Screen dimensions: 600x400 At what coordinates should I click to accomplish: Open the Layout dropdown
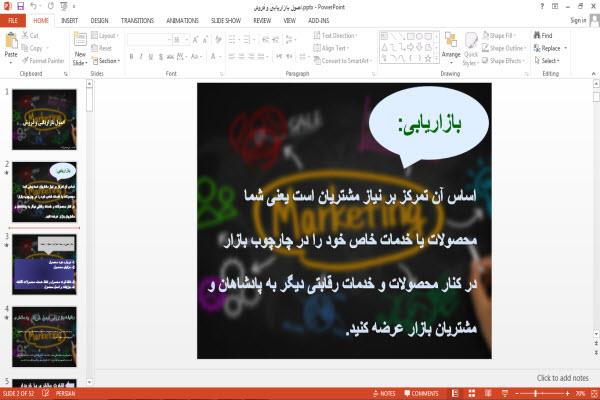pyautogui.click(x=105, y=36)
